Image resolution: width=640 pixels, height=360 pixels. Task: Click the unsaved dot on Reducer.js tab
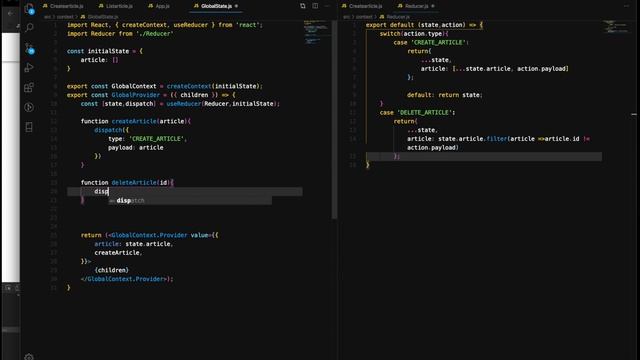click(433, 6)
